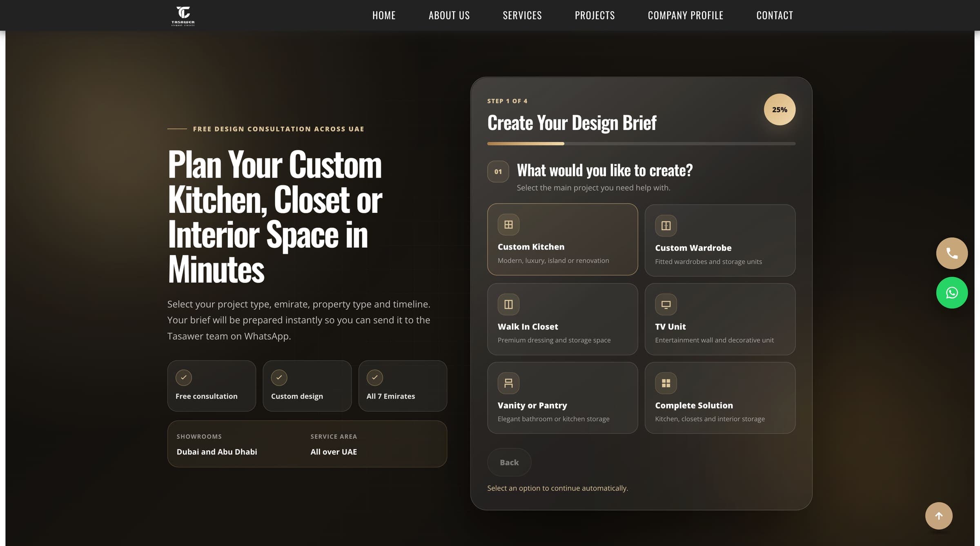This screenshot has height=546, width=980.
Task: Click the Free consultation checkmark icon
Action: pos(184,377)
